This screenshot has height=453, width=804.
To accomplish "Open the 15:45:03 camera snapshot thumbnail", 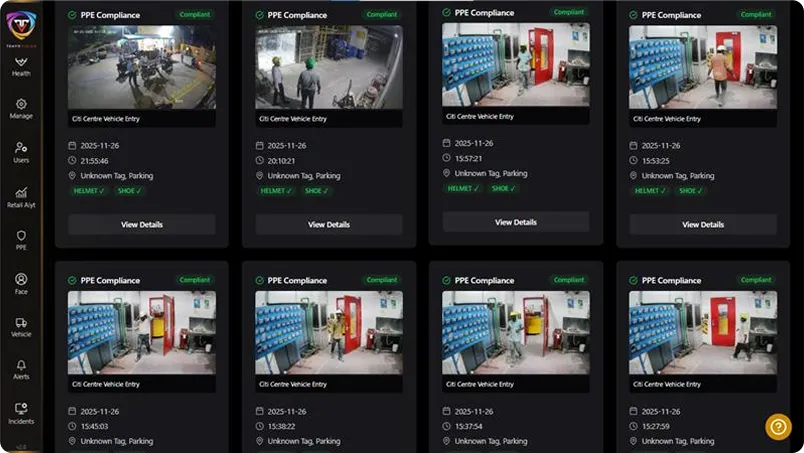I will [x=142, y=332].
